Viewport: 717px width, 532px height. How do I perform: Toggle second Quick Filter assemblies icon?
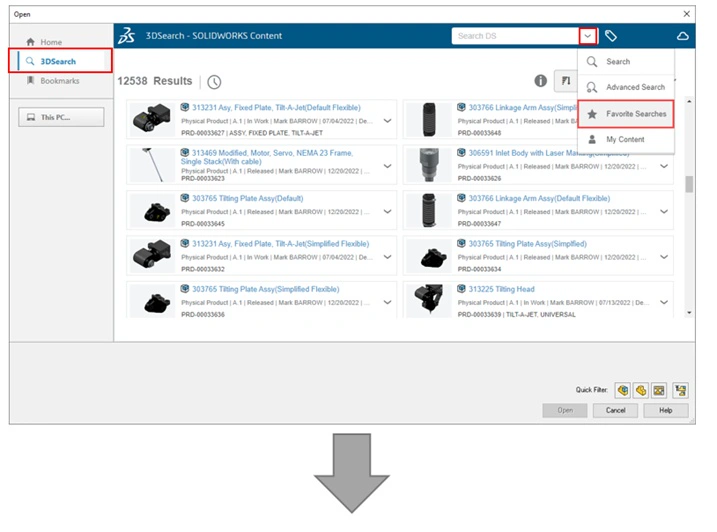point(641,390)
